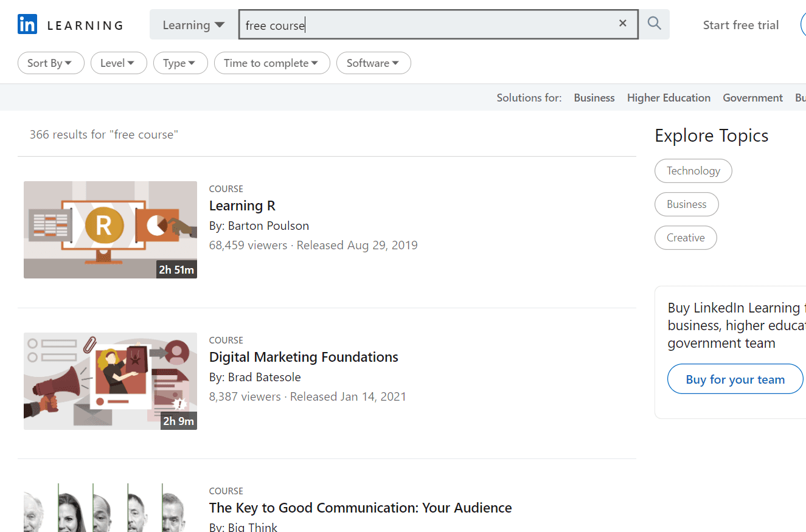Click the magnifying glass search icon
This screenshot has width=806, height=532.
(x=655, y=24)
